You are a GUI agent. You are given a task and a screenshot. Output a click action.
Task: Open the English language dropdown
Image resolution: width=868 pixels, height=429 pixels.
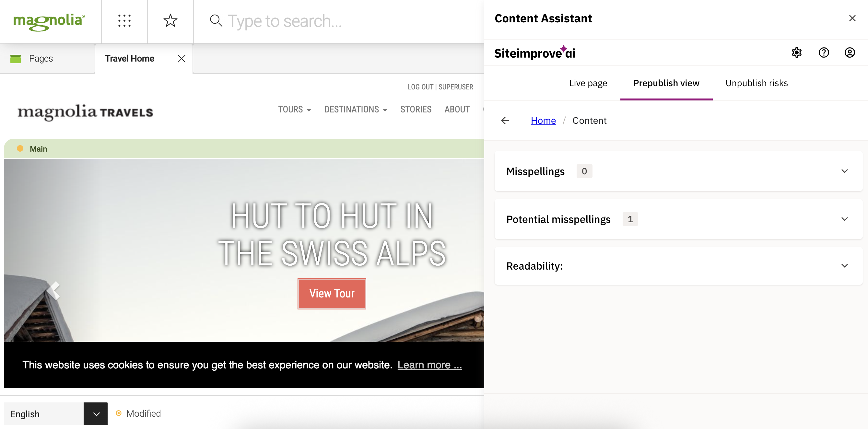[x=95, y=413]
